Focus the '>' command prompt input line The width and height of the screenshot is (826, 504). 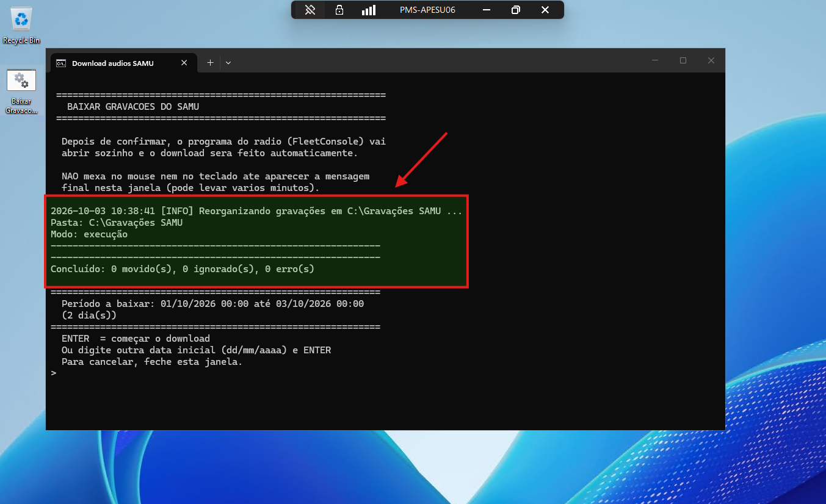54,373
